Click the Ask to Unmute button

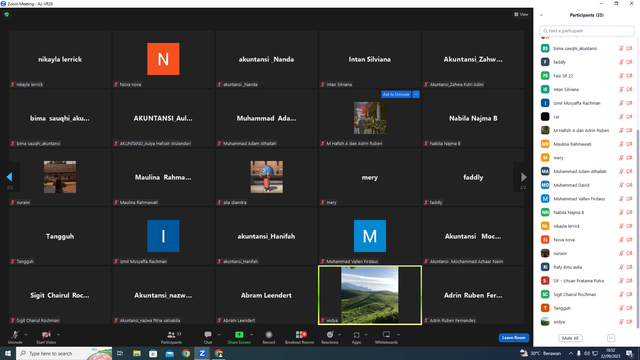click(396, 94)
